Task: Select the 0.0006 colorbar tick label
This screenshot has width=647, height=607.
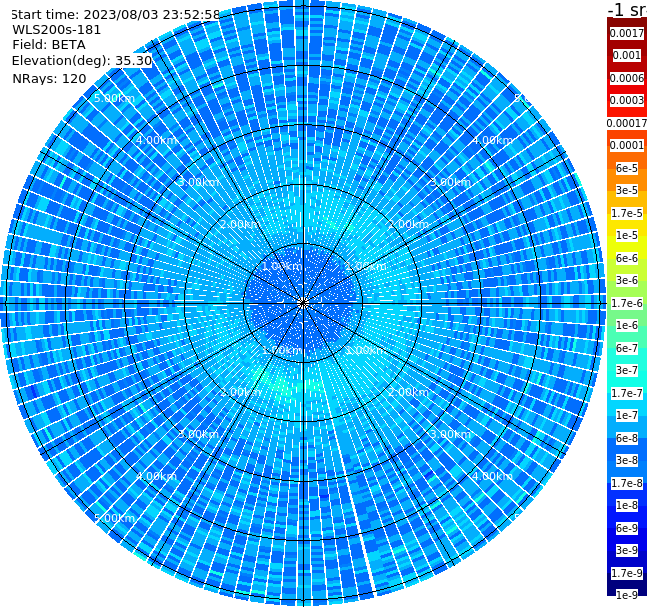Action: (x=627, y=78)
